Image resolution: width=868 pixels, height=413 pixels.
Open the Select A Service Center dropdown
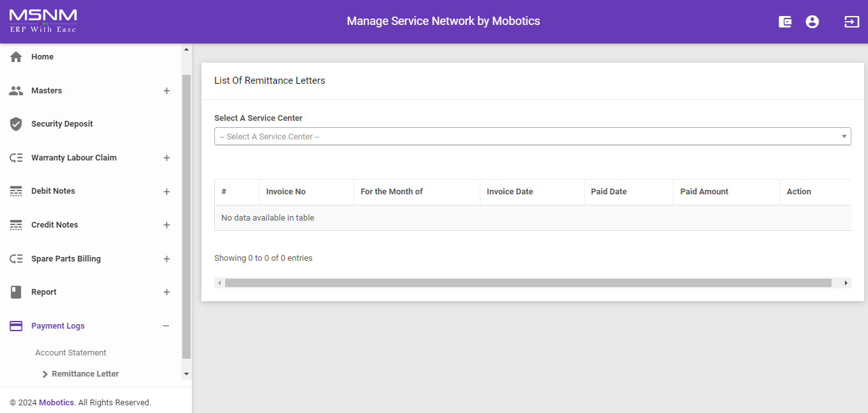click(x=532, y=136)
